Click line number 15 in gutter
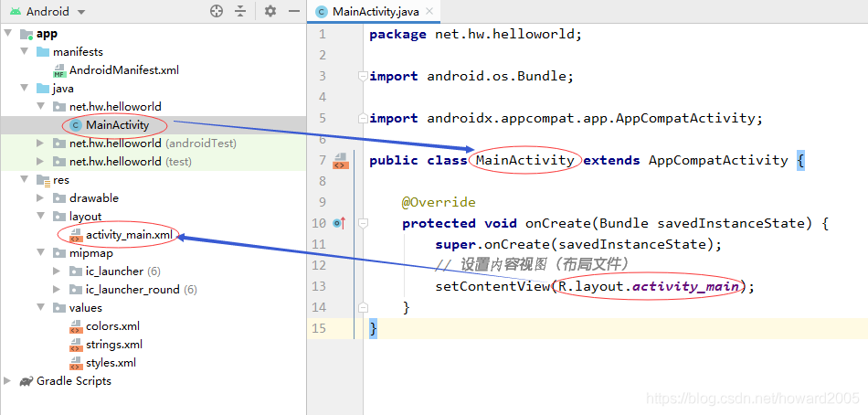 [320, 328]
